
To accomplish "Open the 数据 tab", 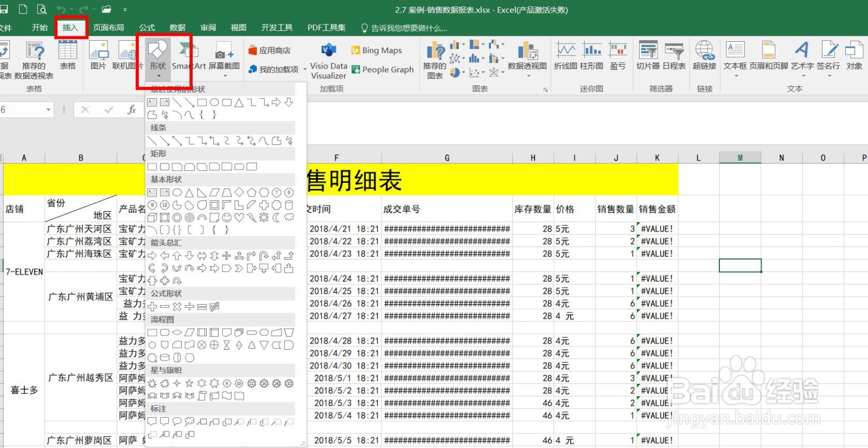I will pyautogui.click(x=177, y=28).
